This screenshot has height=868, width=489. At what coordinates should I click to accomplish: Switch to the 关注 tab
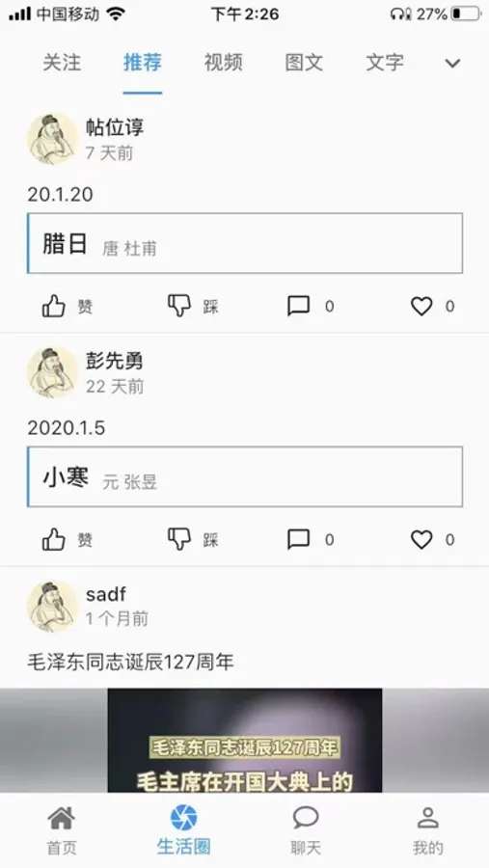(x=62, y=62)
